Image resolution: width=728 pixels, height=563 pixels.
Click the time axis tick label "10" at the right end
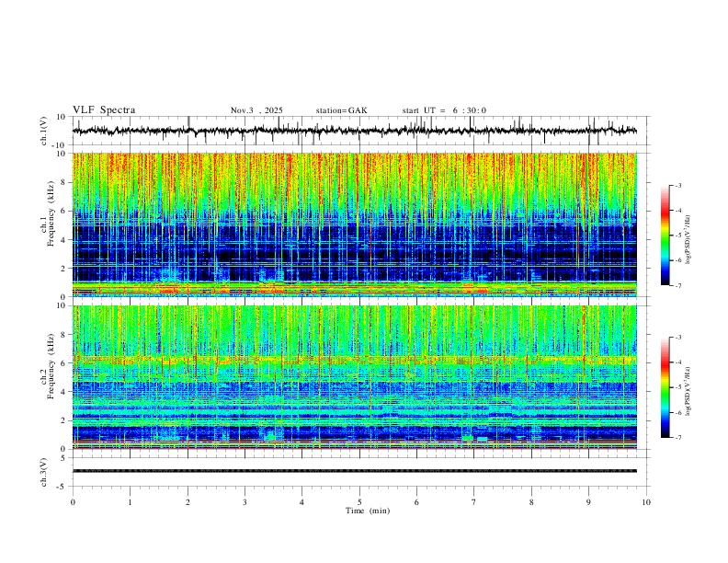646,502
